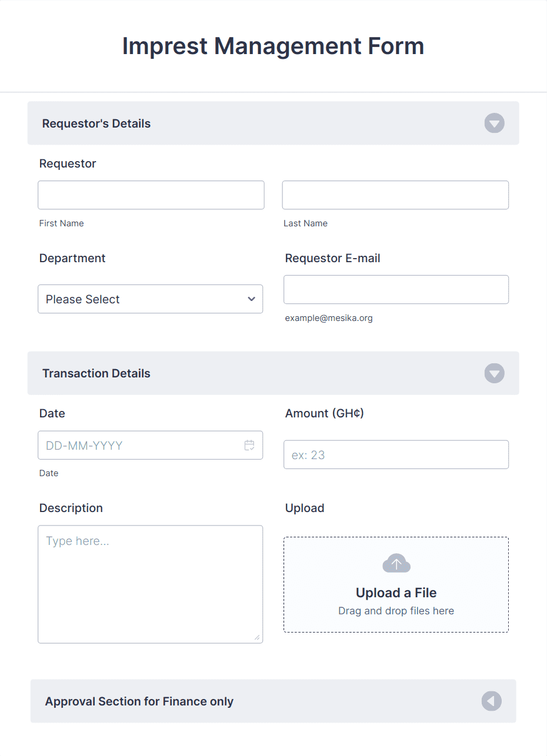This screenshot has height=756, width=547.
Task: Click the upload cloud icon
Action: click(396, 562)
